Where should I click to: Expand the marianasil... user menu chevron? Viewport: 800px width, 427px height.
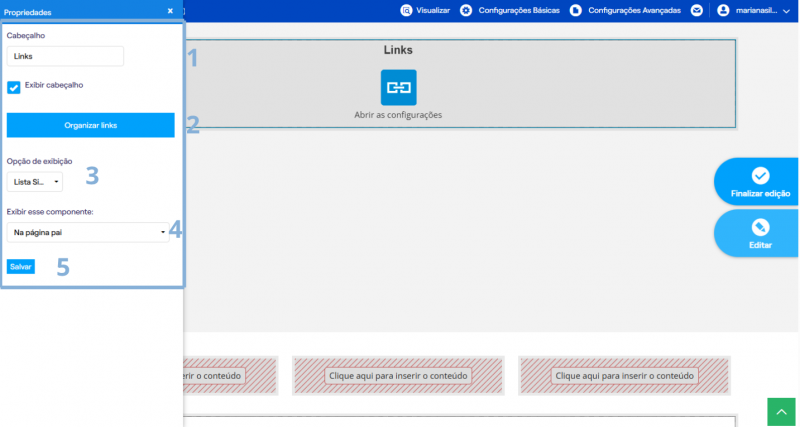[x=786, y=11]
